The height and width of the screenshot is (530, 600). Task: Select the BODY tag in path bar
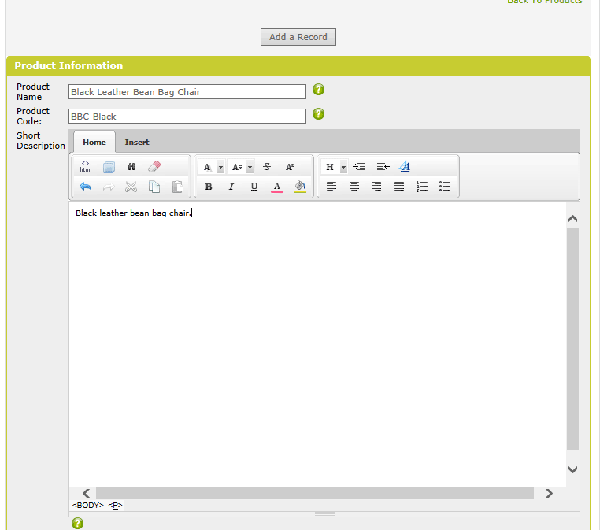[88, 505]
